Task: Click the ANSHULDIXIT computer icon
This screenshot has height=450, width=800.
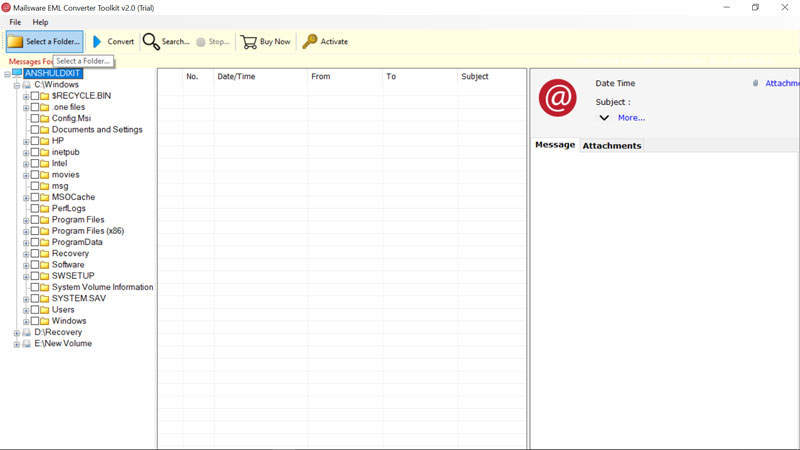Action: point(17,73)
